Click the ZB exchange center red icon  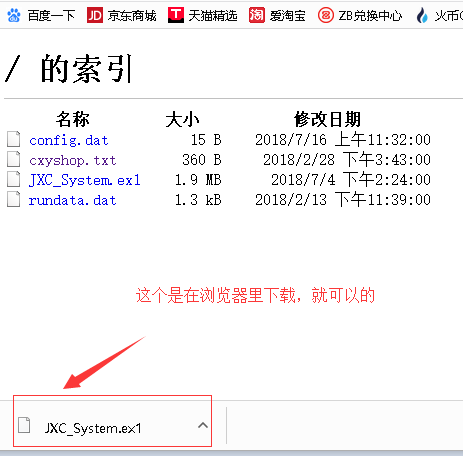click(326, 15)
